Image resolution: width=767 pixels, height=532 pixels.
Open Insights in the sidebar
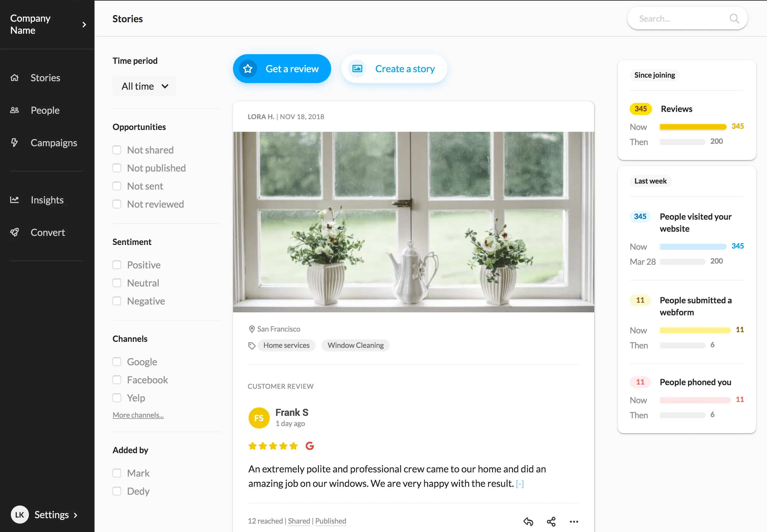point(47,200)
